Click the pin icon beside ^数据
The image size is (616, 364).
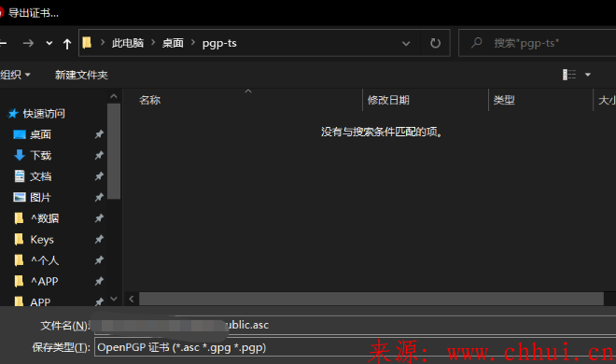(99, 217)
